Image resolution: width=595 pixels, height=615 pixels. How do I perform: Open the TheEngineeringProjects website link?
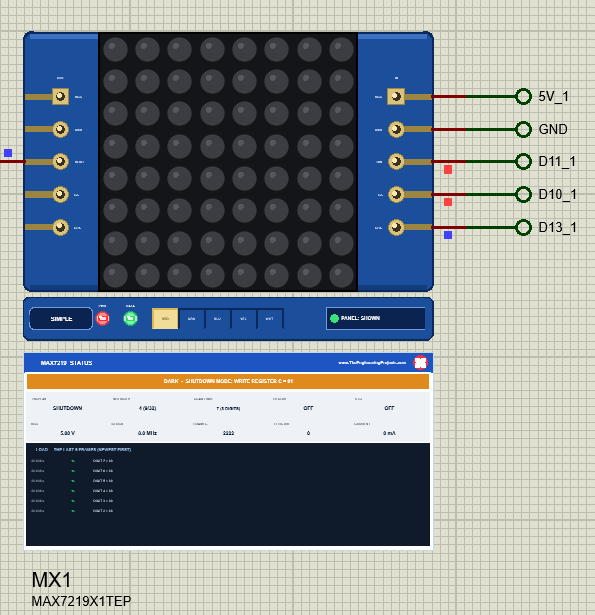click(x=372, y=363)
